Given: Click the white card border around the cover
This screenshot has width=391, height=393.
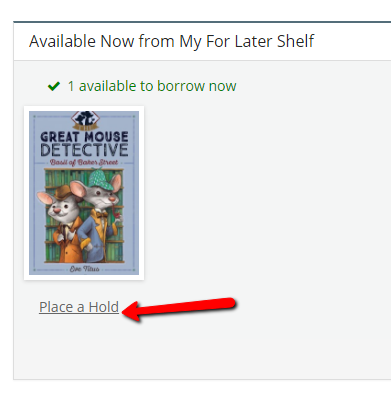Looking at the screenshot, I should point(84,277).
